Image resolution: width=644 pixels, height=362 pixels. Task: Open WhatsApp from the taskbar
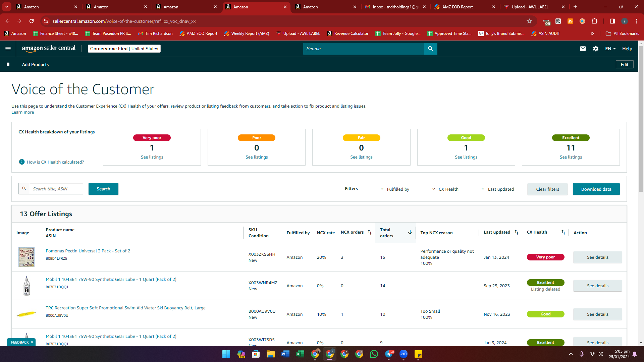pos(374,354)
